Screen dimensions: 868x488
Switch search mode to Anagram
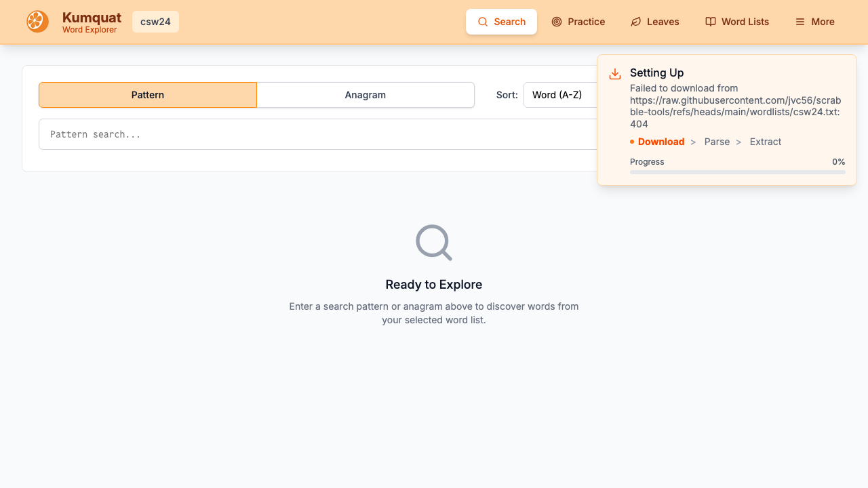pos(365,95)
